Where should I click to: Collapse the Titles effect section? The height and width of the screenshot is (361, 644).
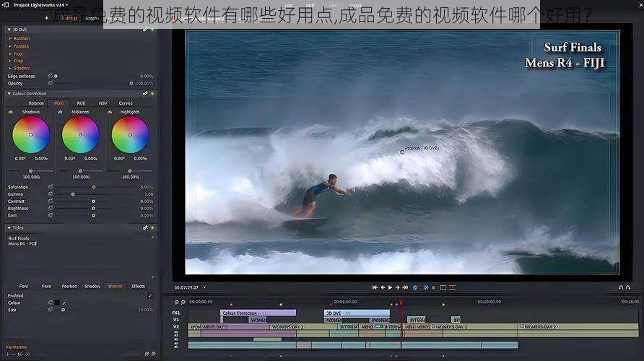pyautogui.click(x=9, y=227)
